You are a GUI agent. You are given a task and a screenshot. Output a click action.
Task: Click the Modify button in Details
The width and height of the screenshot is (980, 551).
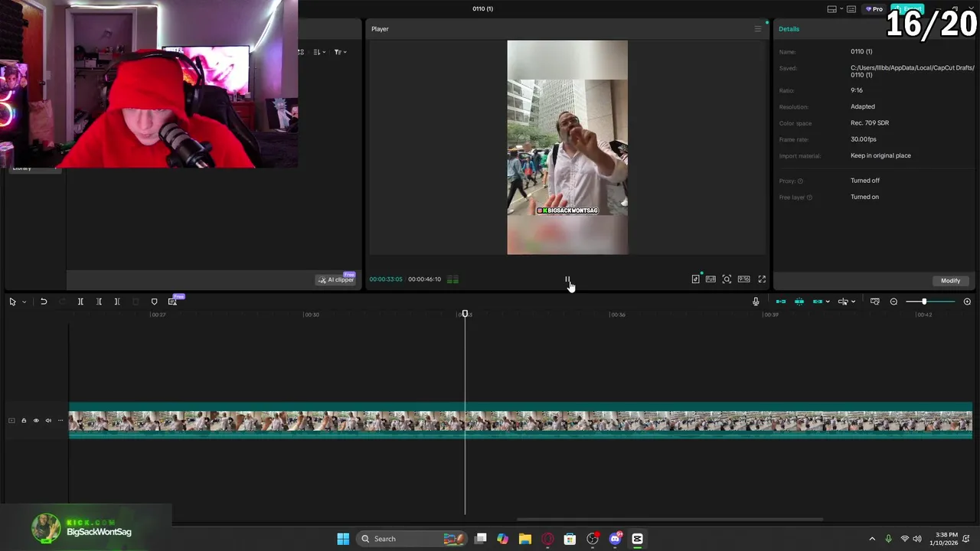pyautogui.click(x=950, y=281)
